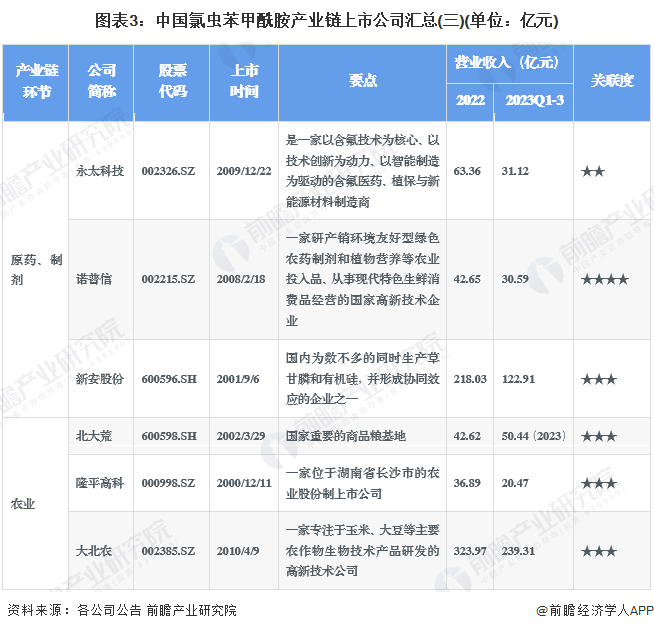Click stock code 002385.SZ
The height and width of the screenshot is (631, 654).
pyautogui.click(x=168, y=551)
